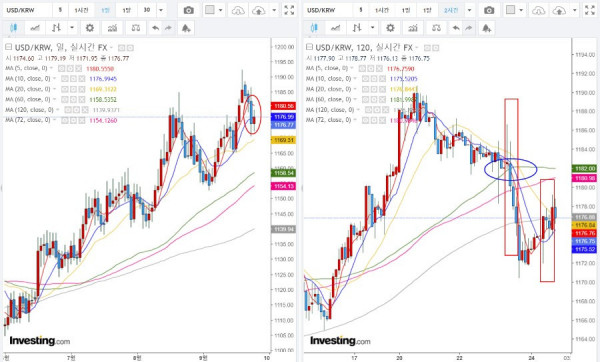Viewport: 600px width, 362px height.
Task: Open indicators button in right chart
Action: pos(413,28)
